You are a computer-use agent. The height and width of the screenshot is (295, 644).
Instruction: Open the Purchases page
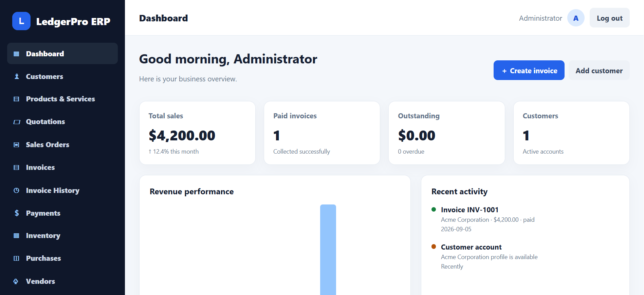coord(62,258)
